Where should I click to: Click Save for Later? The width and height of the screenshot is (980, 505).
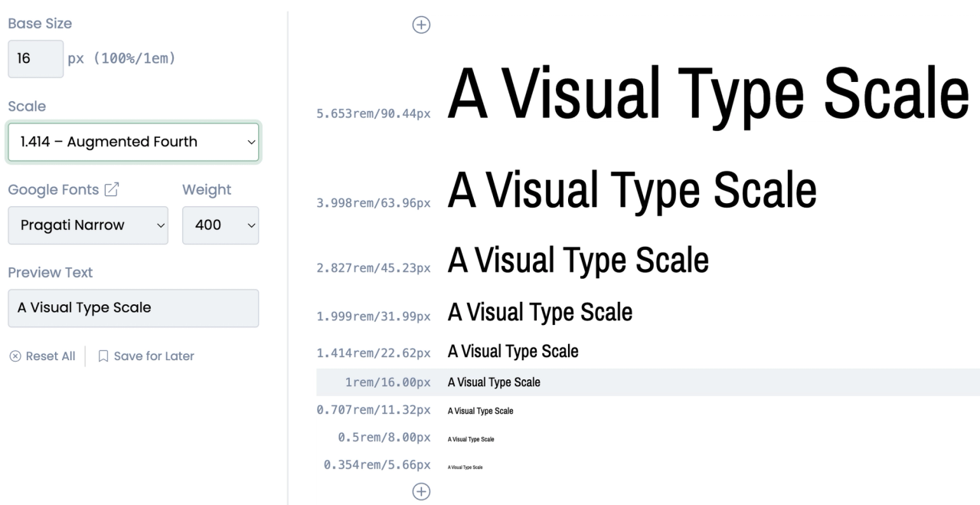(146, 356)
